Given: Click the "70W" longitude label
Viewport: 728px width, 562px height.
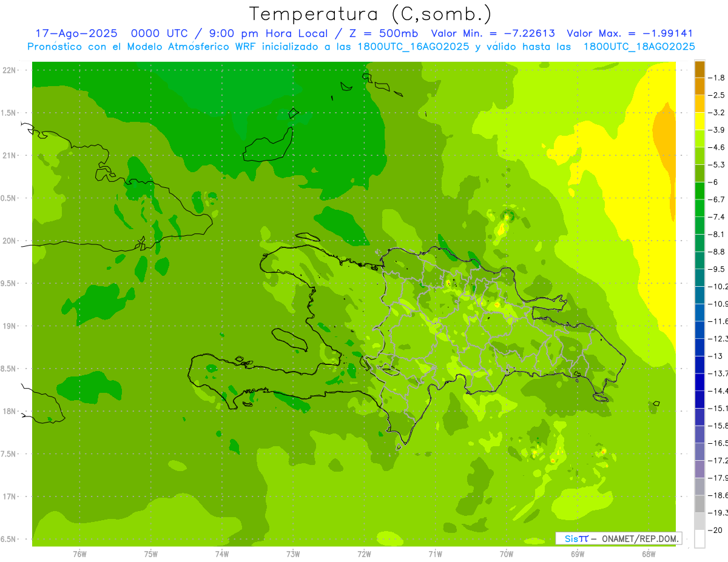Looking at the screenshot, I should pyautogui.click(x=507, y=554).
